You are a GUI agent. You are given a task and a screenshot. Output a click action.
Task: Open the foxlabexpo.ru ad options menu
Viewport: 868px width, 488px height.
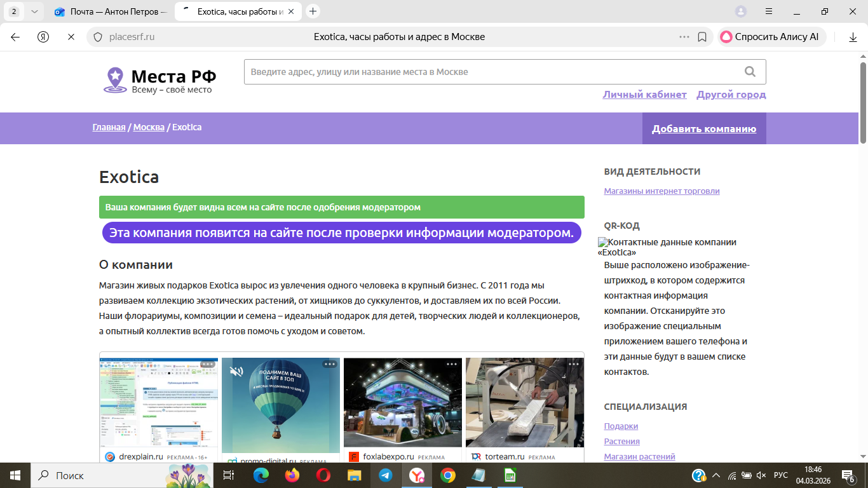coord(452,364)
